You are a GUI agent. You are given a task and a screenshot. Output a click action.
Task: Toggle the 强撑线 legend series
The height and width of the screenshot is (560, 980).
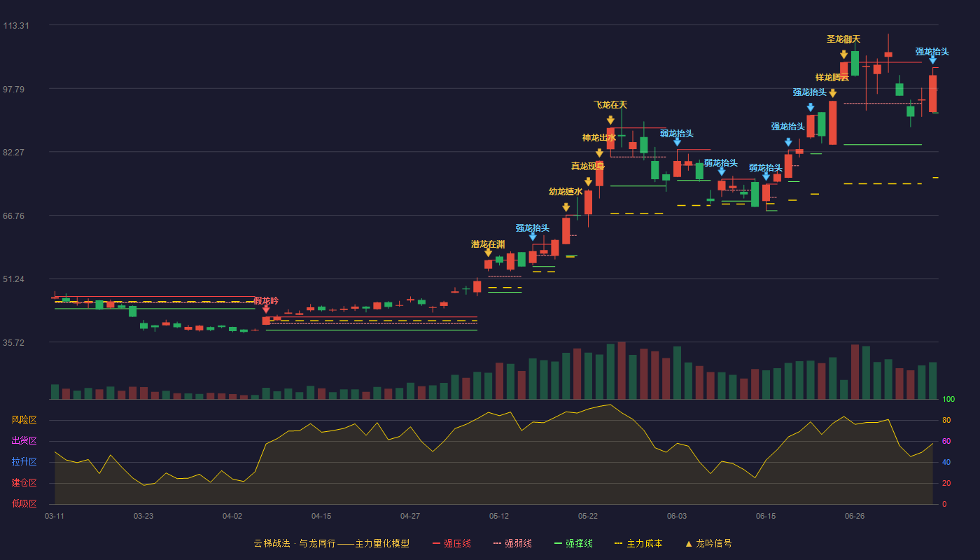click(x=573, y=543)
